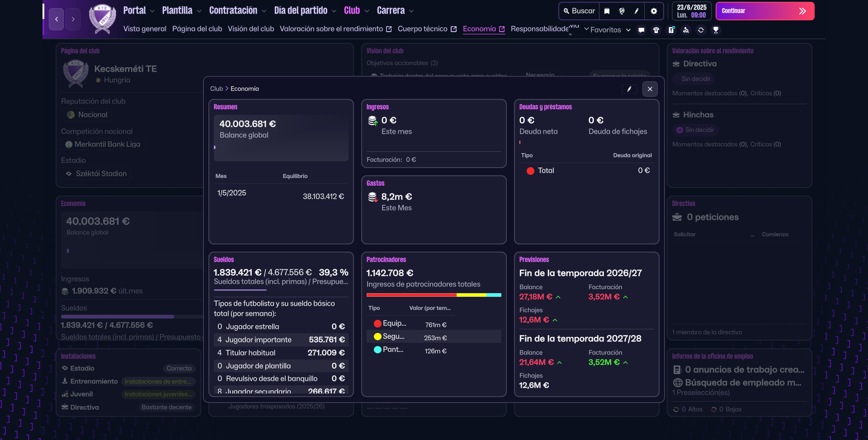Click the trophy shortcut icon
The width and height of the screenshot is (868, 440).
[716, 30]
